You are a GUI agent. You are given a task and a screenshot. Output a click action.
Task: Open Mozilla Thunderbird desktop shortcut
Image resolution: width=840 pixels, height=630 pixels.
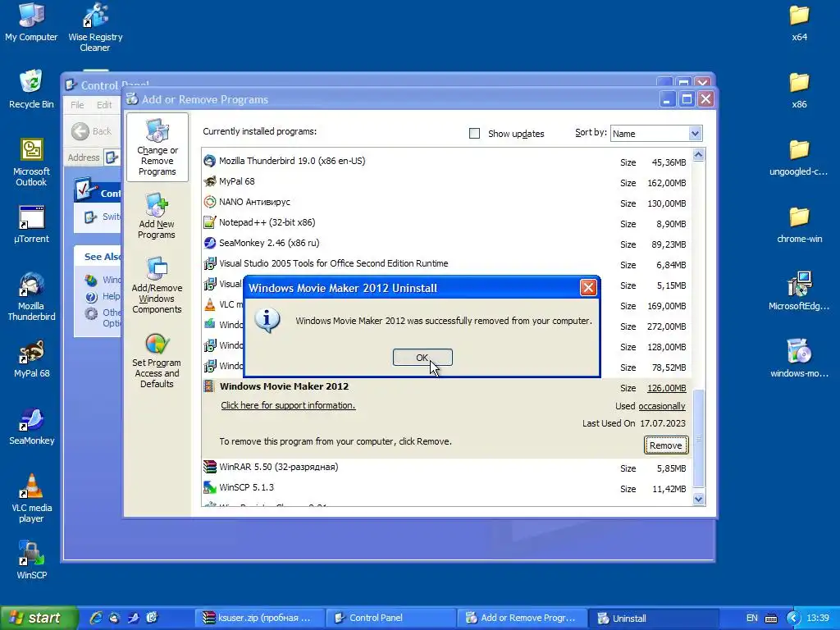click(x=31, y=297)
